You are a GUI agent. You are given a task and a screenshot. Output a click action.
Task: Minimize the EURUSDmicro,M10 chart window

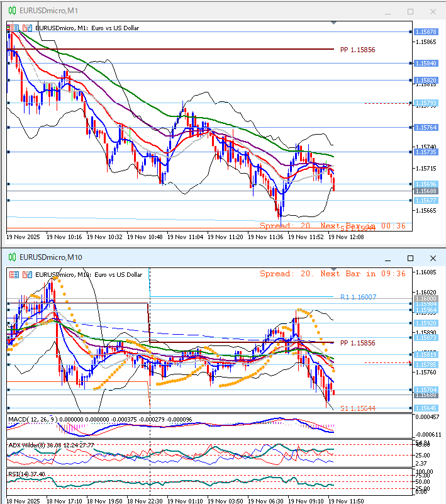(x=388, y=258)
